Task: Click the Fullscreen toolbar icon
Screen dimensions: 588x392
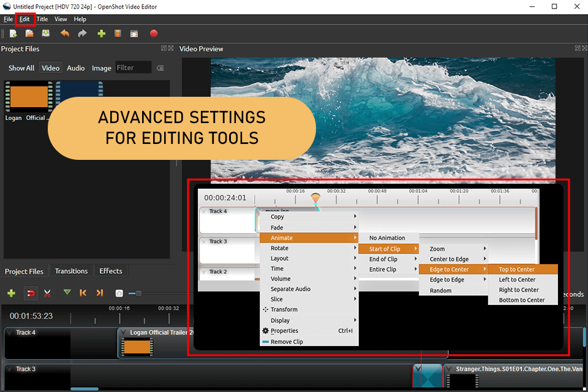Action: point(134,34)
